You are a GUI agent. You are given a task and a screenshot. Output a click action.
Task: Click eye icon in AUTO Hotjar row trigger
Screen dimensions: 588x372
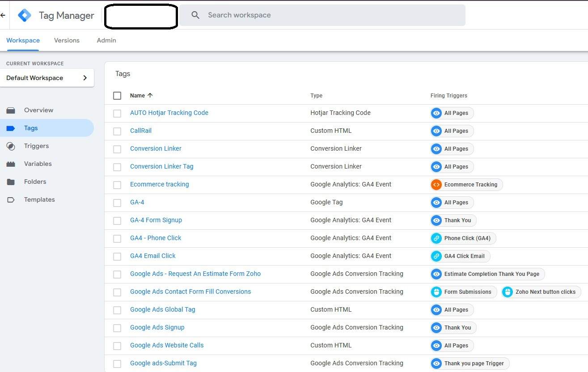[x=436, y=113]
